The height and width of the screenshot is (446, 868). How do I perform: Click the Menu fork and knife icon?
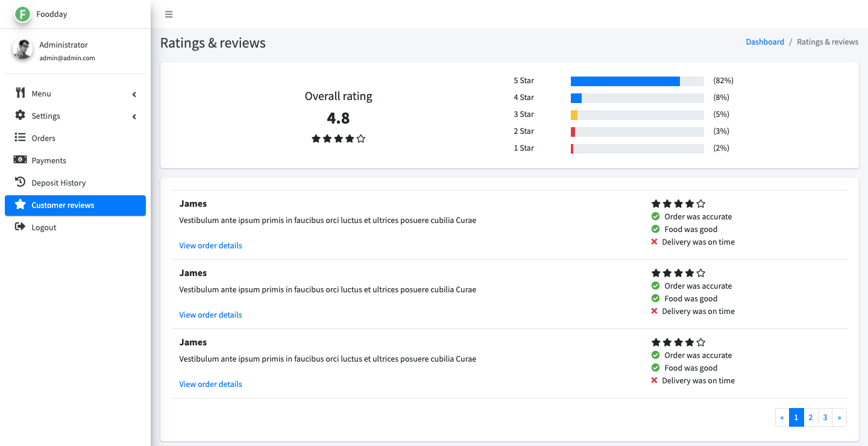tap(20, 93)
